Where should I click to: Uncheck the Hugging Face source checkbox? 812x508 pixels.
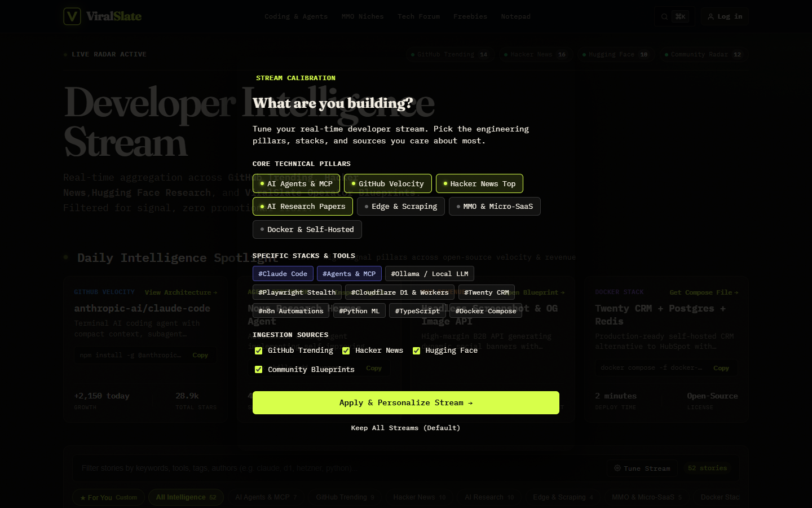click(x=416, y=351)
